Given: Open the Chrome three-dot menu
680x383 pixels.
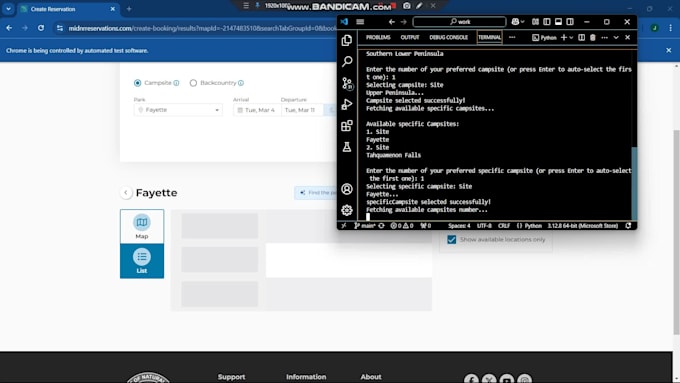Looking at the screenshot, I should (670, 28).
